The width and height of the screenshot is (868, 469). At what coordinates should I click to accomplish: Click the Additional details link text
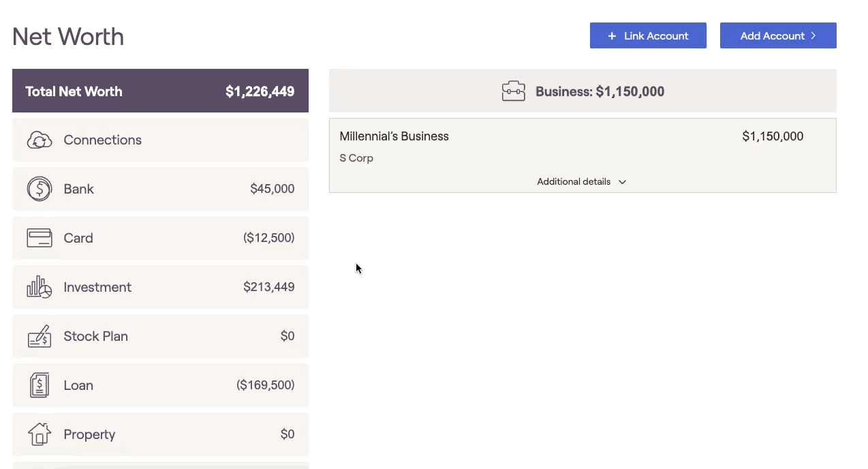(x=574, y=182)
